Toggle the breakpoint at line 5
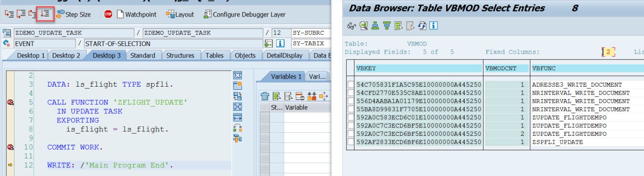Image resolution: width=644 pixels, height=176 pixels. click(10, 102)
